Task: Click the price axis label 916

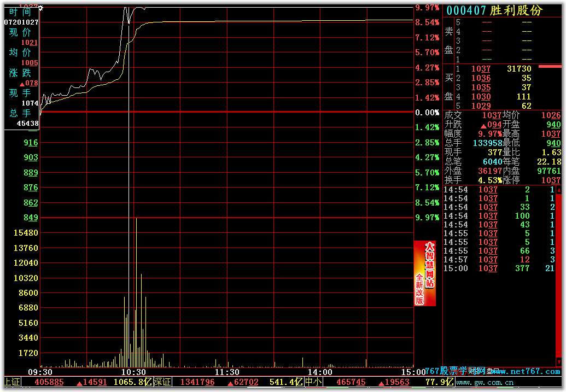Action: pyautogui.click(x=31, y=143)
